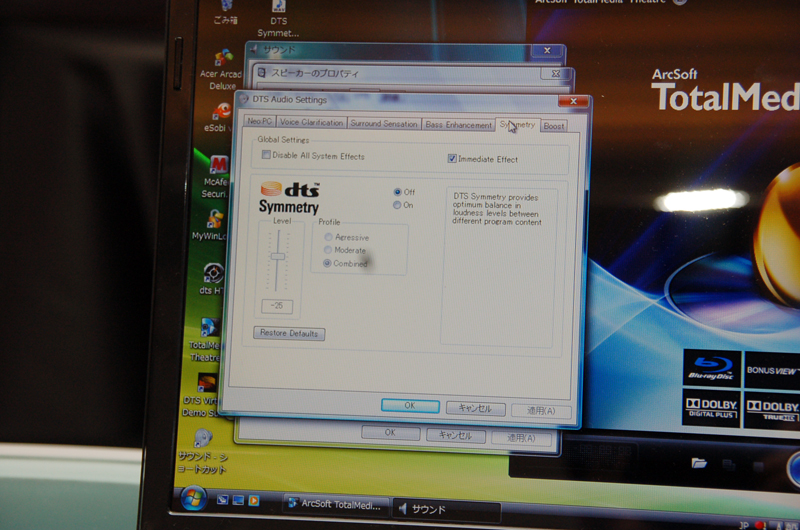Image resolution: width=800 pixels, height=530 pixels.
Task: Toggle the Immediate Effect checkbox
Action: tap(452, 159)
